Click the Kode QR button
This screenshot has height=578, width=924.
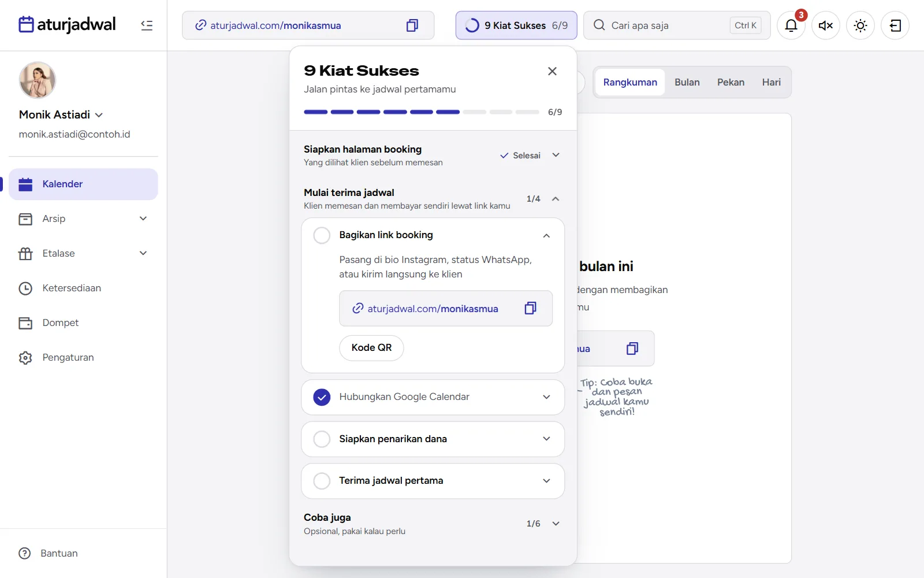371,348
